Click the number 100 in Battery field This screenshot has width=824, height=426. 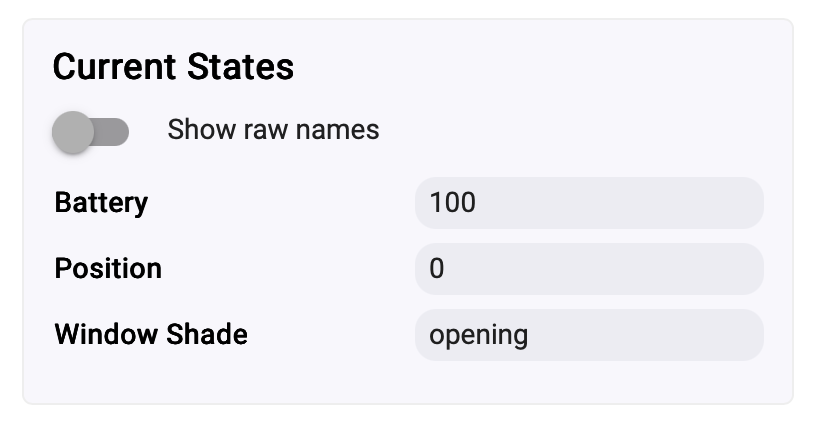(452, 203)
